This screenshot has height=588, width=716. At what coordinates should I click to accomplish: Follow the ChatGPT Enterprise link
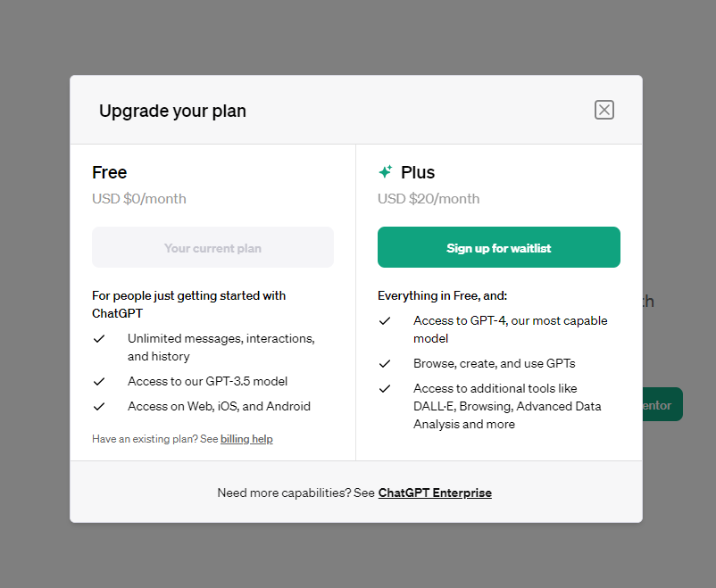coord(435,493)
